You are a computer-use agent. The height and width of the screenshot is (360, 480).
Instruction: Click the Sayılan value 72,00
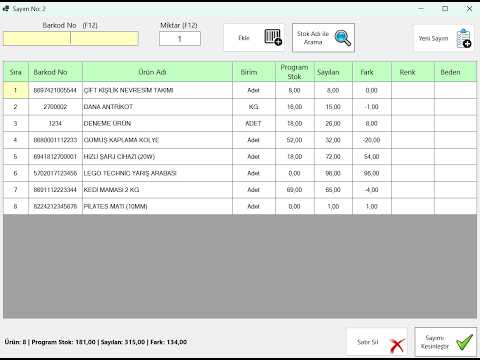[x=333, y=157]
